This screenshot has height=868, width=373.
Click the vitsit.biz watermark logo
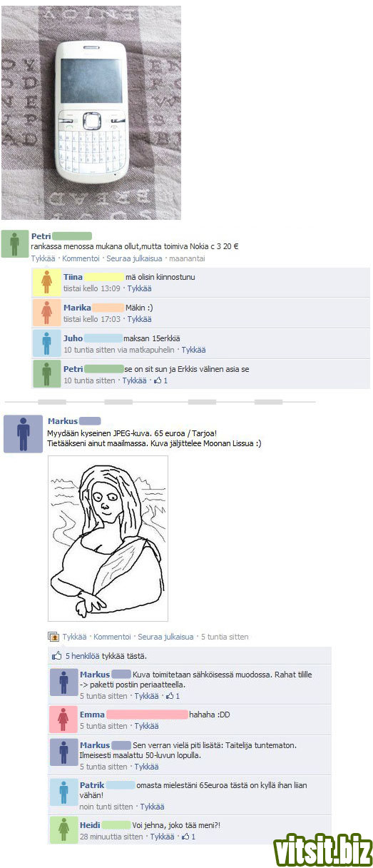coord(323,849)
